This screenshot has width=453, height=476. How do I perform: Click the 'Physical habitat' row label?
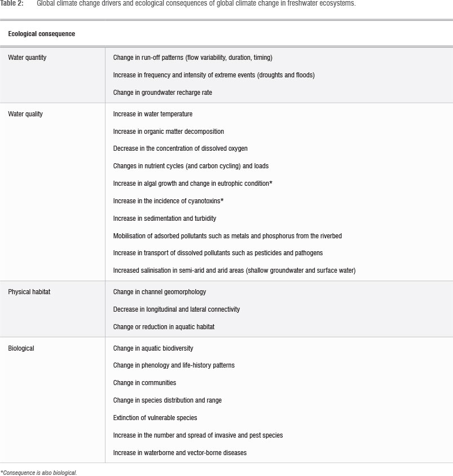[29, 292]
